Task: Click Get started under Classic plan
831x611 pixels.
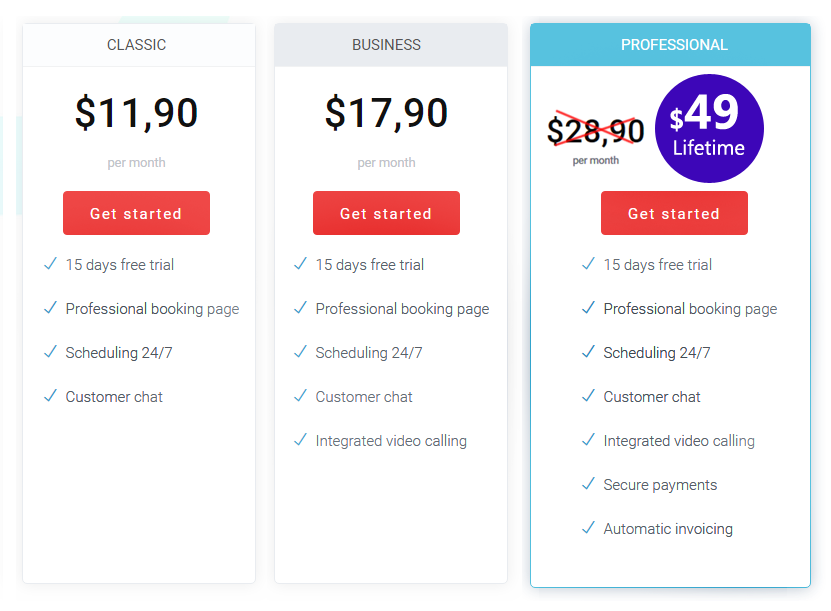Action: click(136, 213)
